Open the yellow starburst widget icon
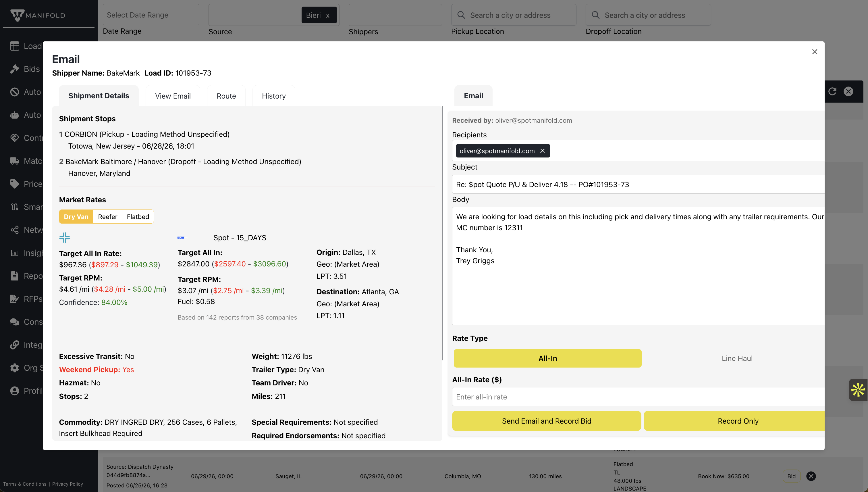The image size is (868, 492). [x=858, y=390]
